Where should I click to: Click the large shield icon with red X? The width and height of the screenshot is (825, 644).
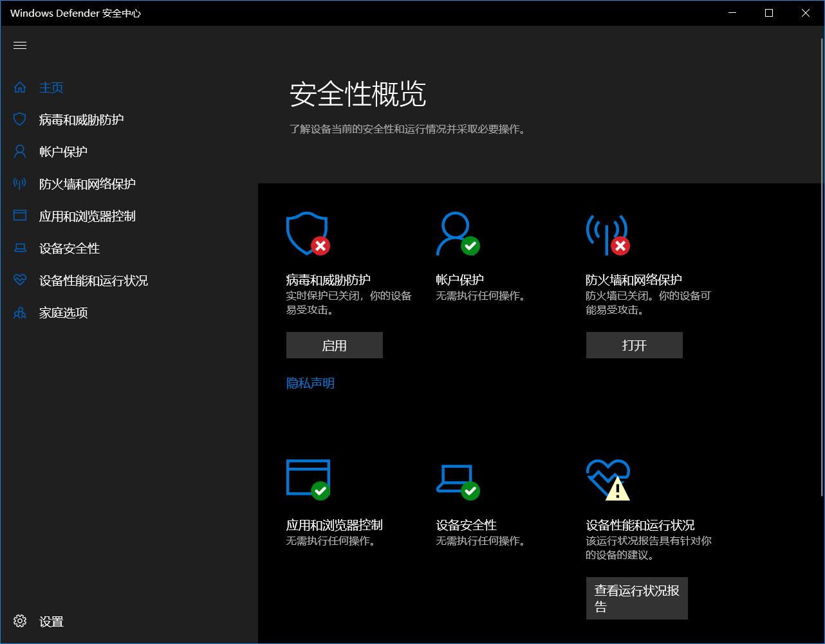(x=308, y=234)
